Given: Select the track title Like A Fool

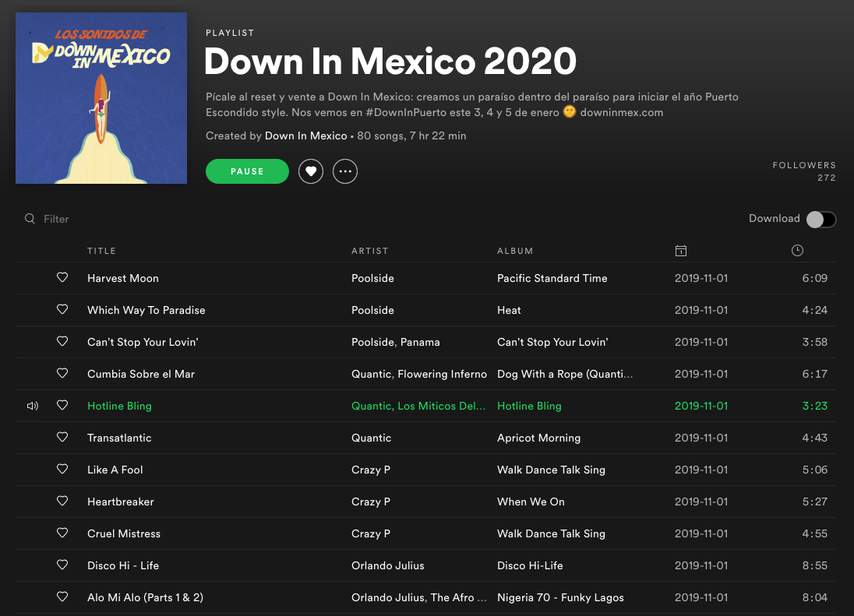Looking at the screenshot, I should pyautogui.click(x=115, y=470).
